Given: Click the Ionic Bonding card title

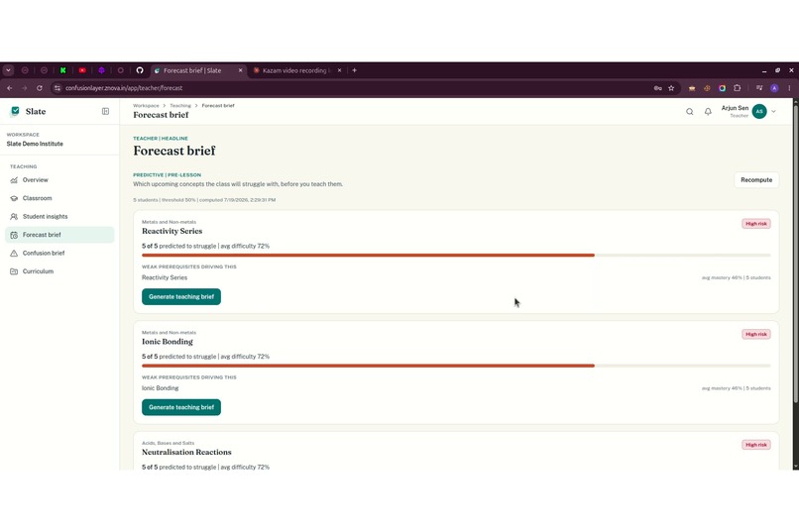Looking at the screenshot, I should pos(168,342).
